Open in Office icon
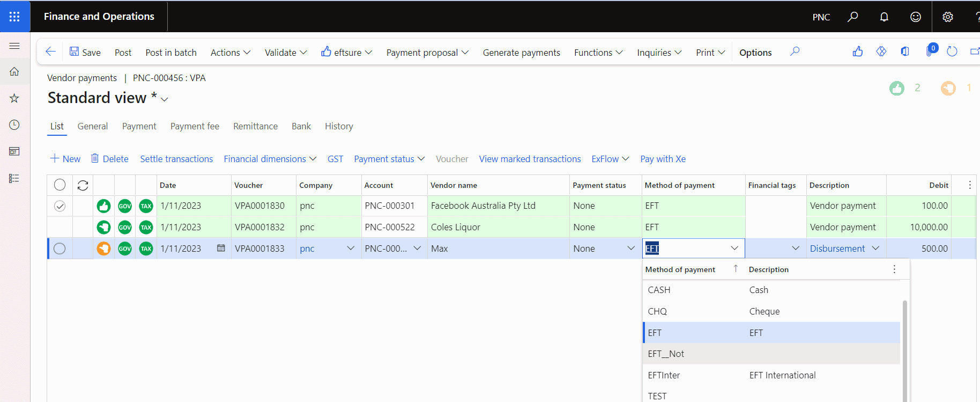980x402 pixels. 905,52
